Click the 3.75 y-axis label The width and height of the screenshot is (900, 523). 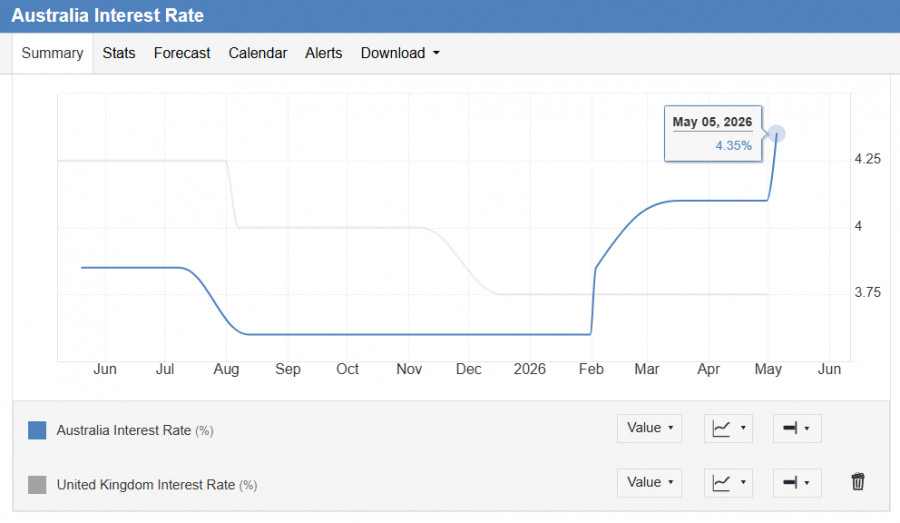(x=867, y=292)
